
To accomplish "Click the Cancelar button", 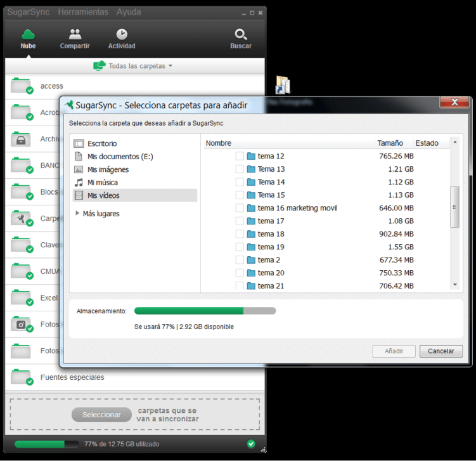I will (x=441, y=351).
